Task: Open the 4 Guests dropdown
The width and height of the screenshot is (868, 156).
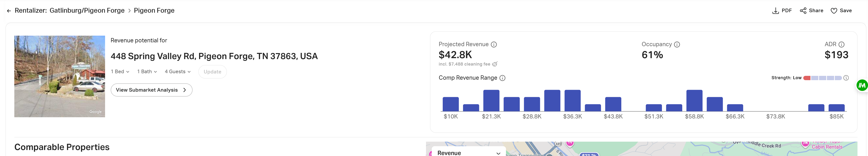Action: 178,72
